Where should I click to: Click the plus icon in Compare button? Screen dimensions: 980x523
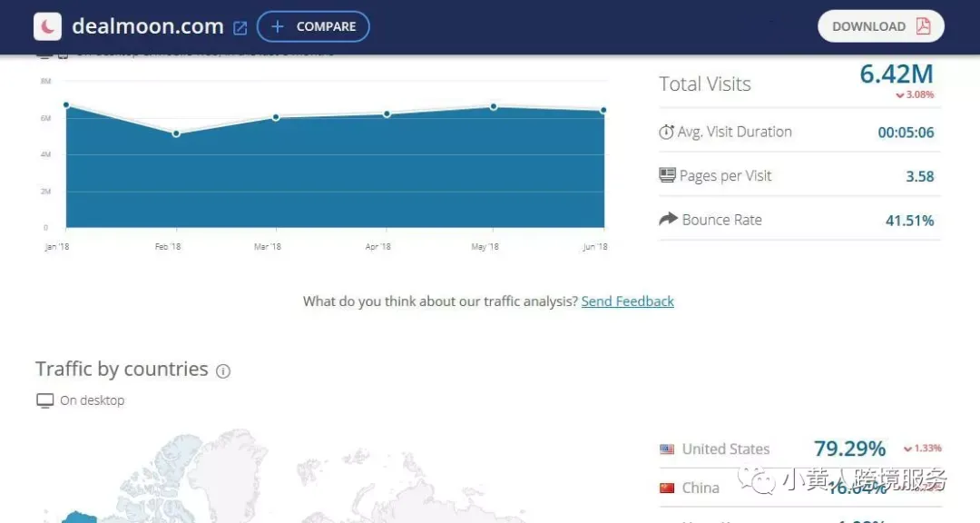tap(278, 26)
